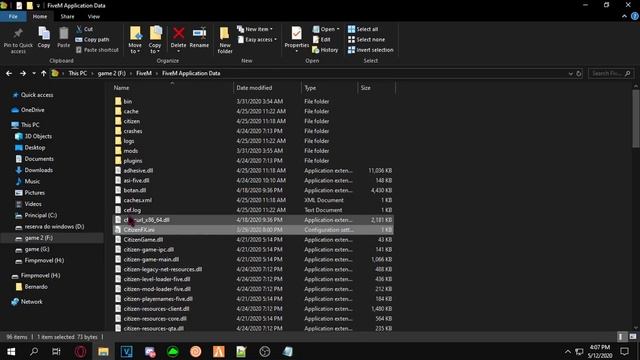Screen dimensions: 640x360
Task: Click the file list vertical scrollbar
Action: tap(636, 118)
